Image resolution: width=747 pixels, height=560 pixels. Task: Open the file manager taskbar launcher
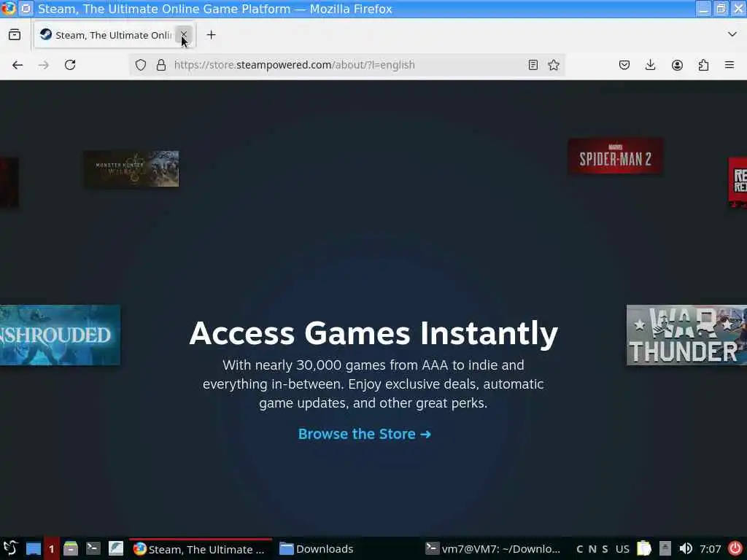71,548
